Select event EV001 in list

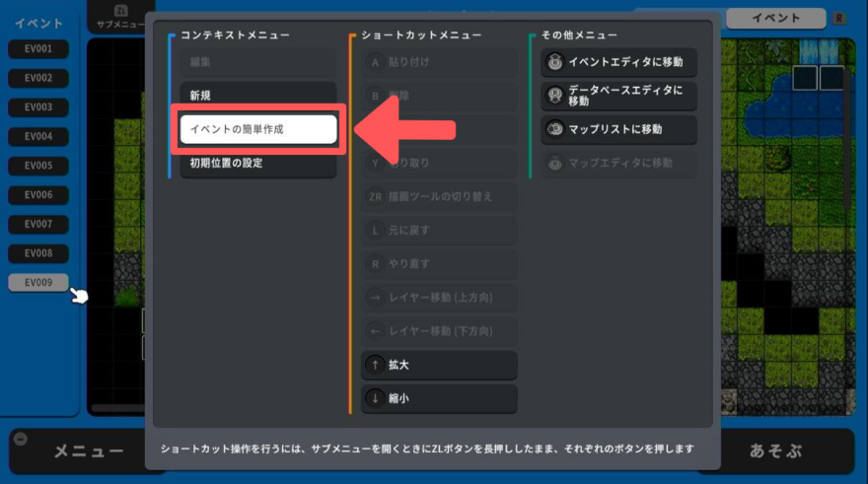coord(38,48)
